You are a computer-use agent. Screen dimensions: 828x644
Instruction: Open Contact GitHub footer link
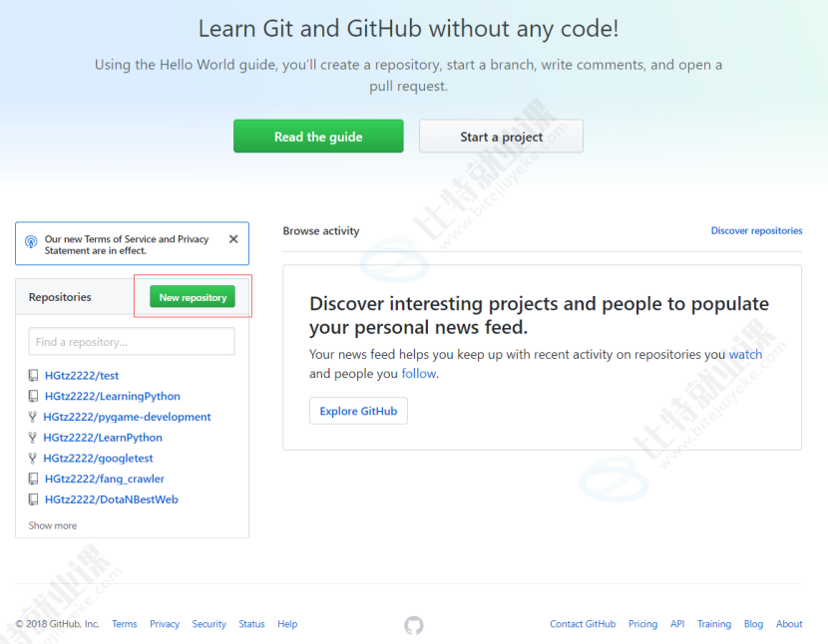pyautogui.click(x=583, y=624)
